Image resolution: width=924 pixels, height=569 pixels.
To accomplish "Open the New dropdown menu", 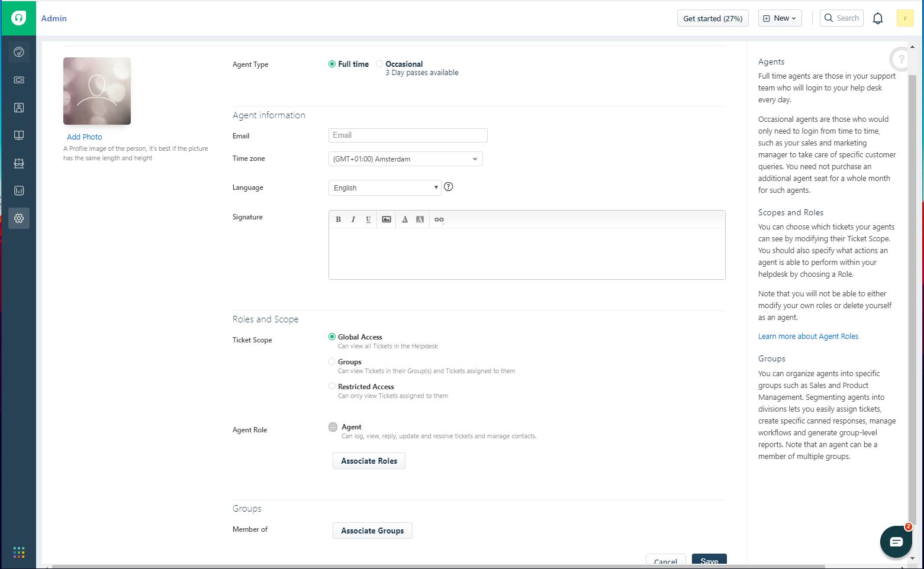I will [780, 18].
